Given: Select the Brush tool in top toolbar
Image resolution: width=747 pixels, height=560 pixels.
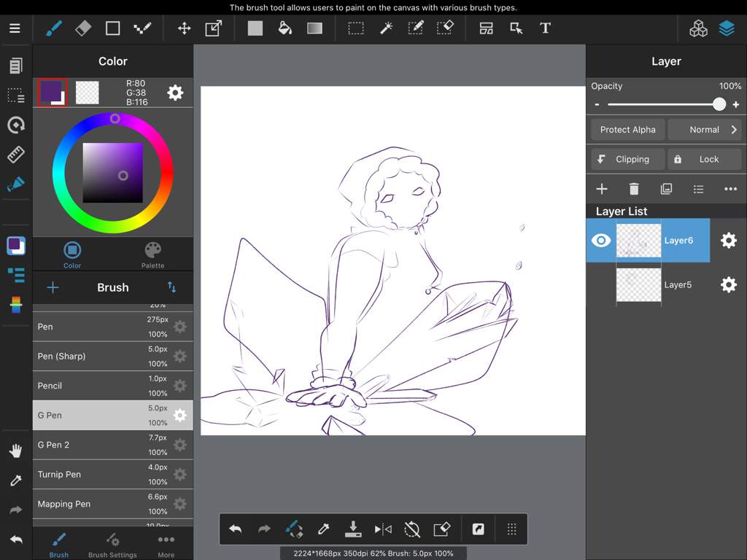Looking at the screenshot, I should [x=54, y=28].
